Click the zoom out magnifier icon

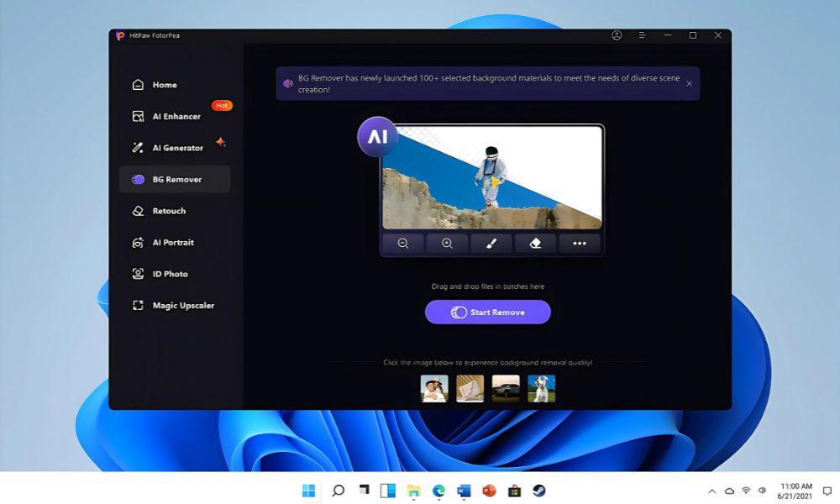[x=403, y=244]
